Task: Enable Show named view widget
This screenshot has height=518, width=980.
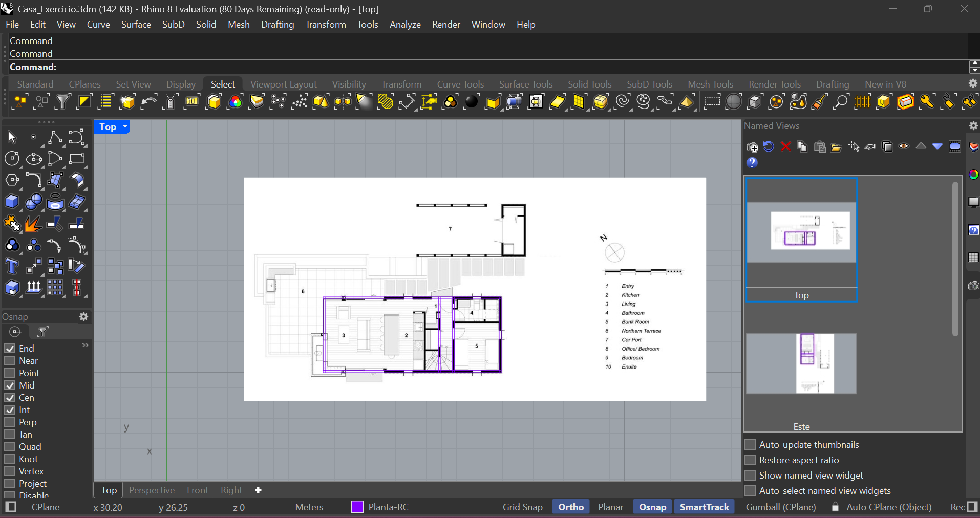Action: pyautogui.click(x=750, y=475)
